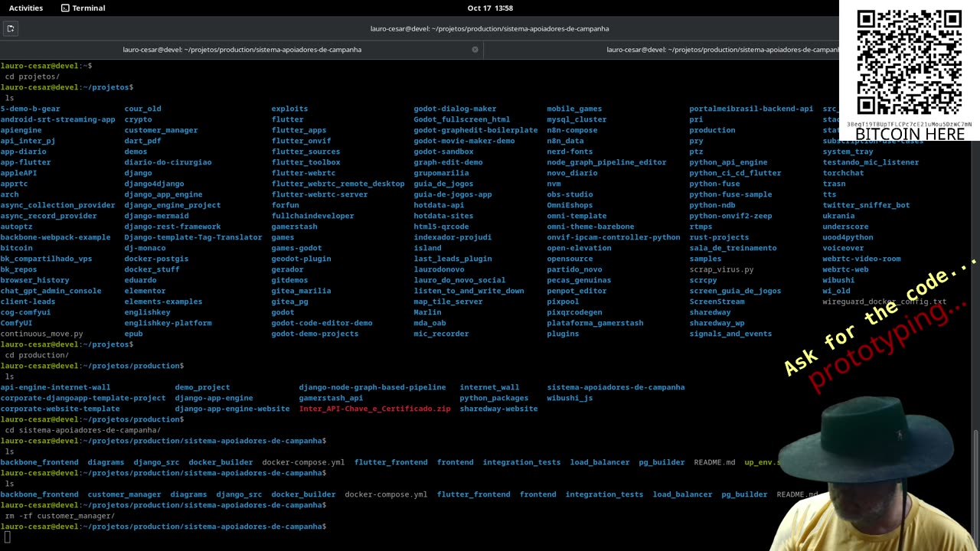
Task: Click the 'gitea_marilia' directory entry
Action: [301, 291]
